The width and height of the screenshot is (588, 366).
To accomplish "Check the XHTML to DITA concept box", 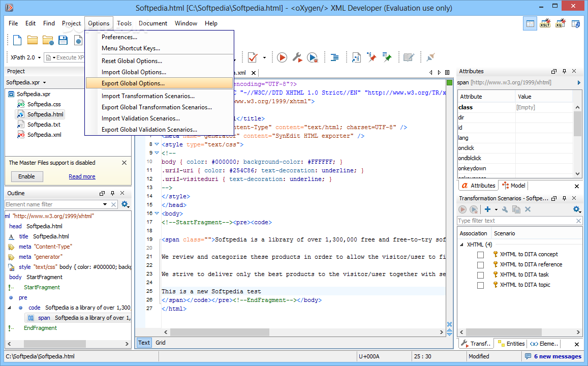I will point(480,255).
